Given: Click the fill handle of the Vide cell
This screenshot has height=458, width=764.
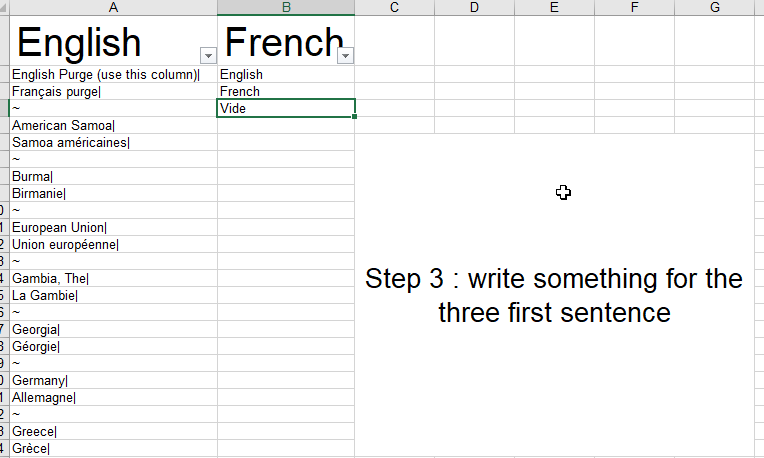Looking at the screenshot, I should [x=355, y=116].
